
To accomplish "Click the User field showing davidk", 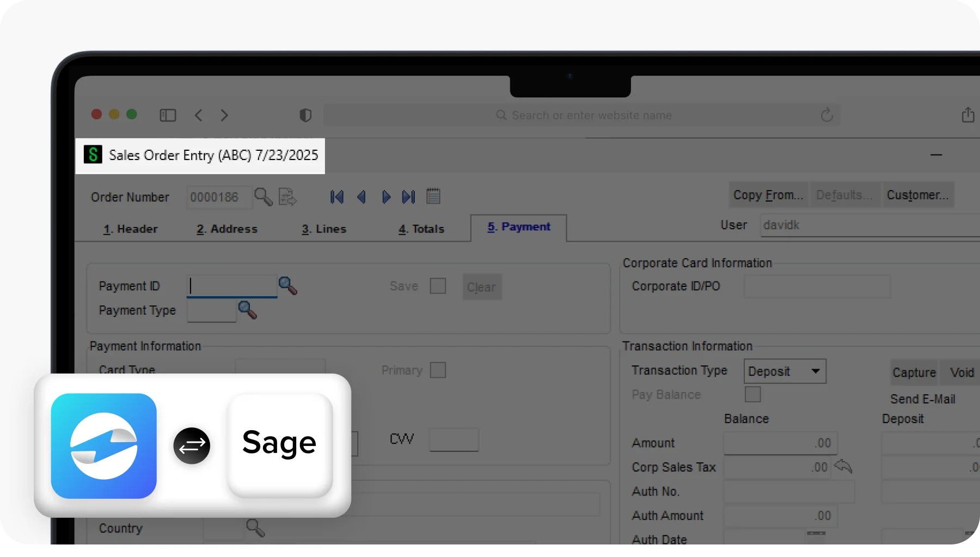I will point(869,225).
